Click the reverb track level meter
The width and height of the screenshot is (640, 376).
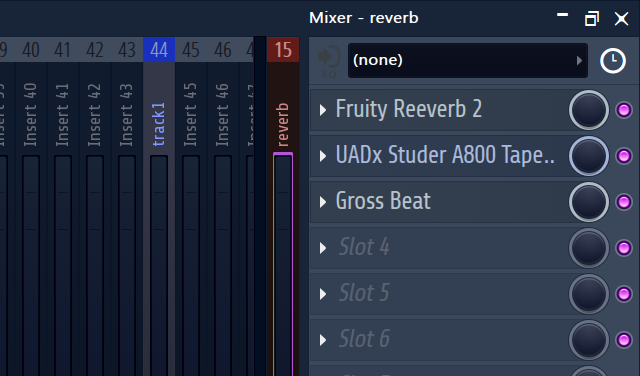(x=283, y=265)
